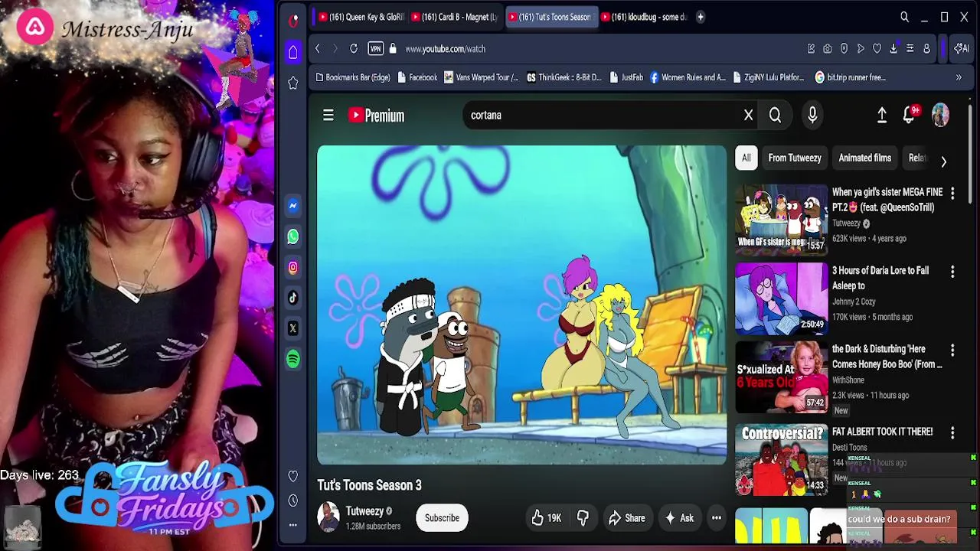This screenshot has width=980, height=551.
Task: Take a snapshot with camera icon
Action: coord(828,49)
